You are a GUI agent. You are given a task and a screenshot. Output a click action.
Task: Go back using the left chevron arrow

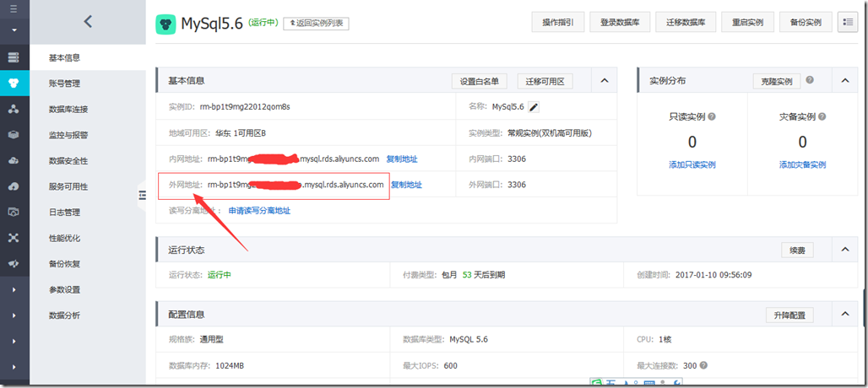(88, 22)
